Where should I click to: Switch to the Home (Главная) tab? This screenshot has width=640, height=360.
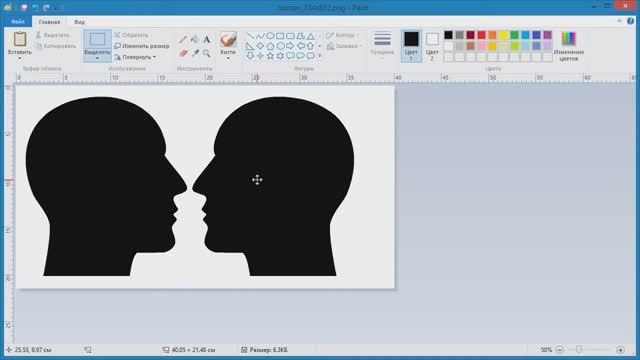pos(49,22)
